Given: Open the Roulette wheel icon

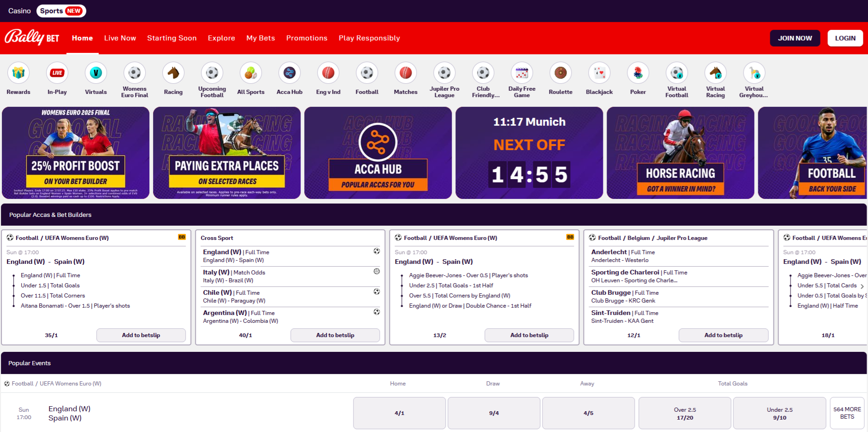Looking at the screenshot, I should coord(561,73).
